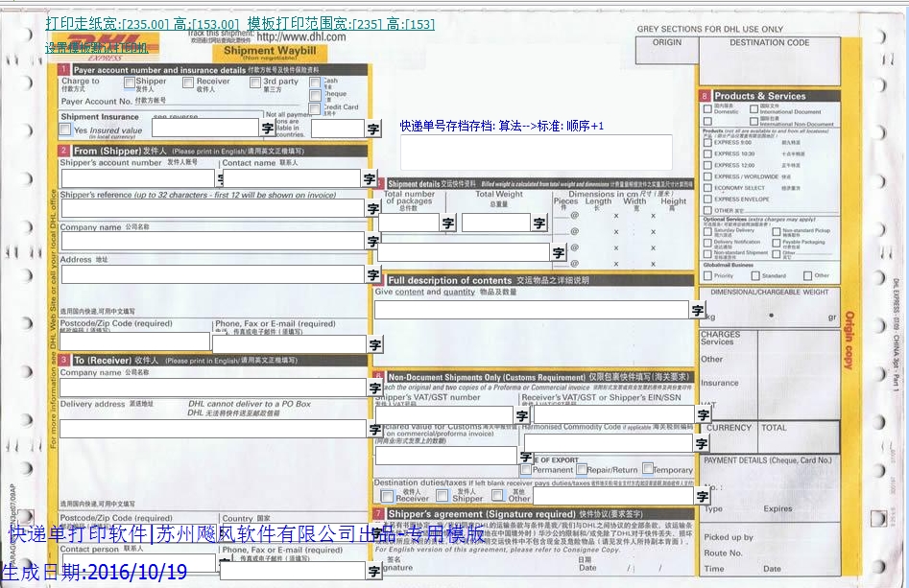909x588 pixels.
Task: Click the 字 icon beside Insured value field
Action: tap(266, 129)
